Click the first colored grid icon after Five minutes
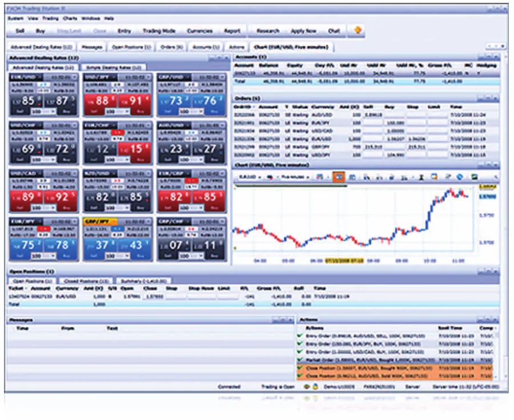Viewport: 514px width, 420px height. (320, 177)
